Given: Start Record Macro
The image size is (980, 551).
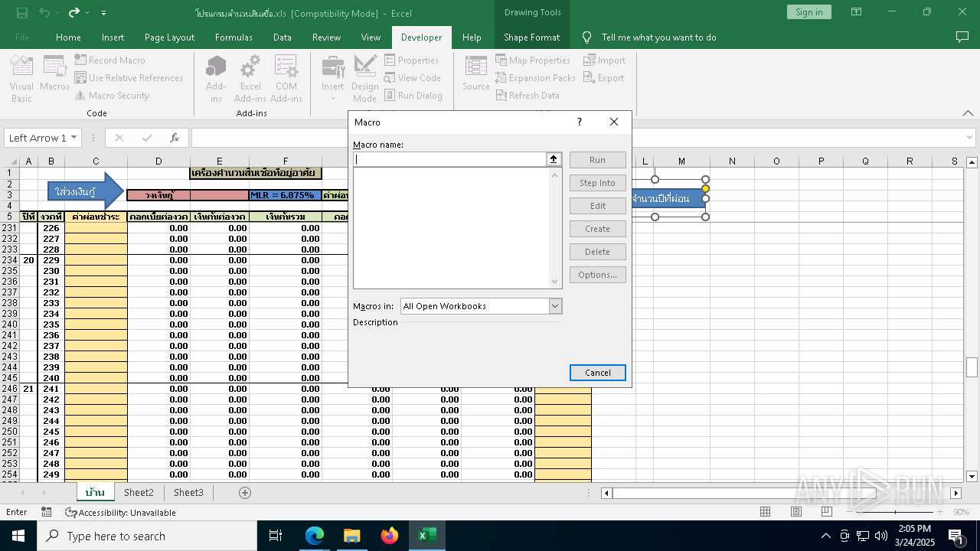Looking at the screenshot, I should click(x=109, y=60).
